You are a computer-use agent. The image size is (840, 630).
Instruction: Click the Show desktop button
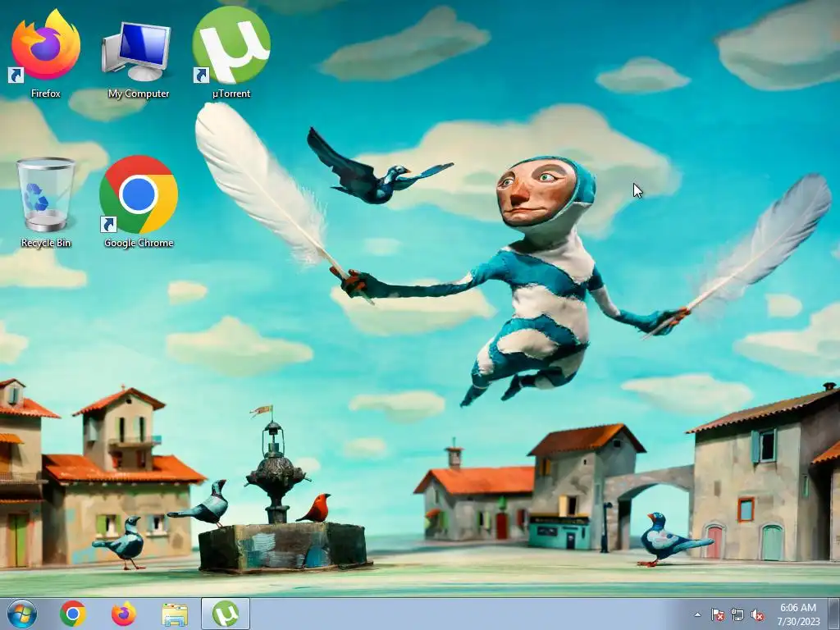835,614
